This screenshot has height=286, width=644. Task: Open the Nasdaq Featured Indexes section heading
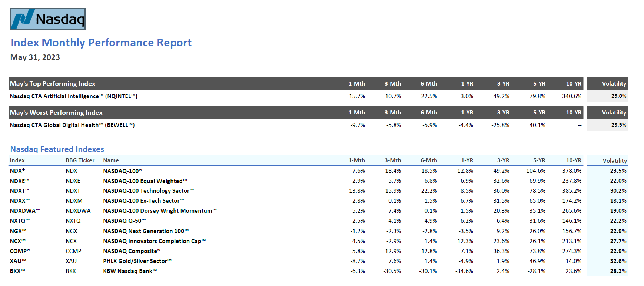[57, 149]
